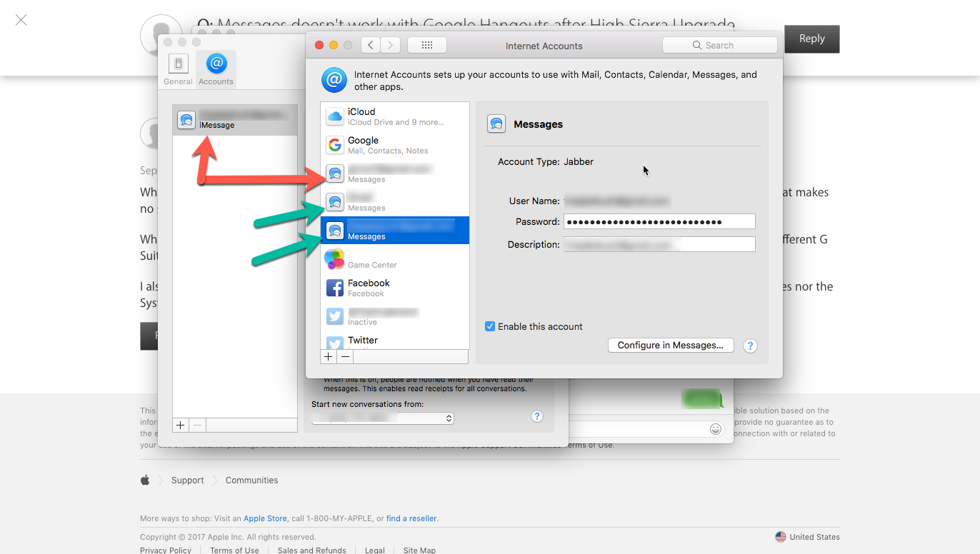Select the Game Center account
This screenshot has width=980, height=554.
point(395,259)
